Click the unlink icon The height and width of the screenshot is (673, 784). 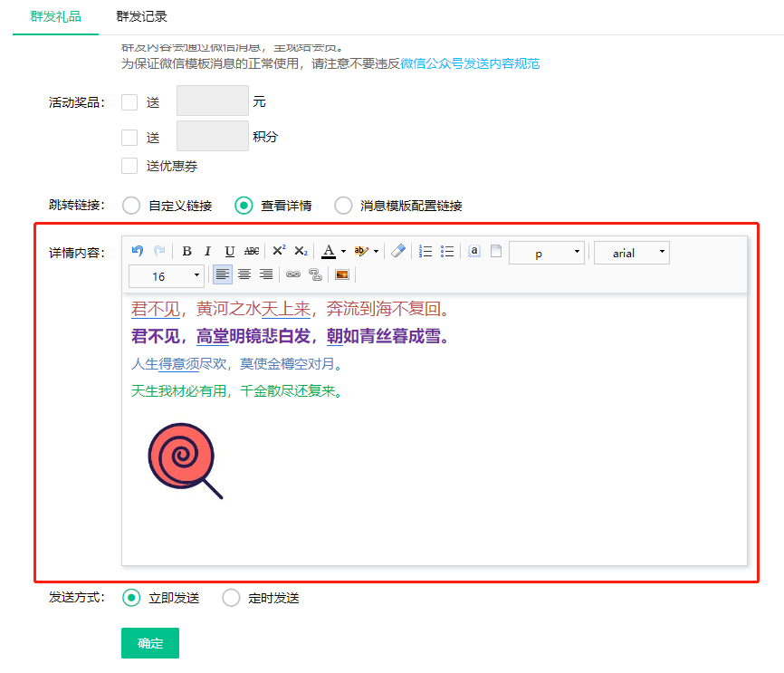[314, 274]
